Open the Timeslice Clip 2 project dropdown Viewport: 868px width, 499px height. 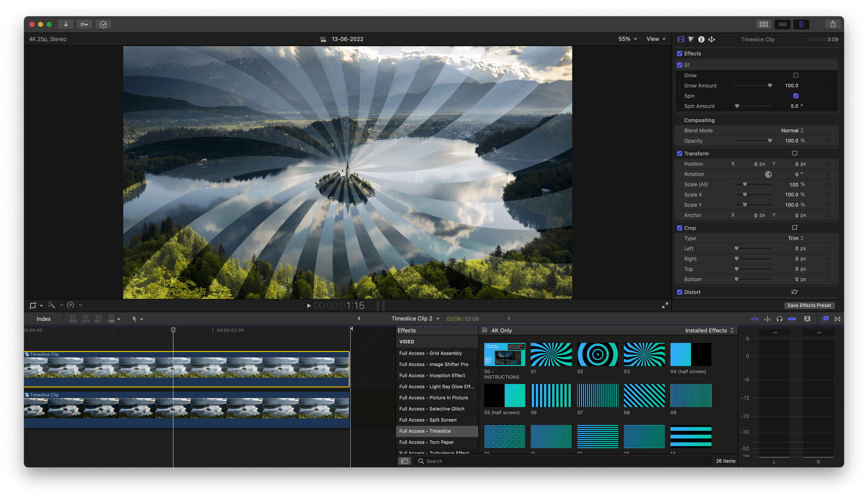tap(415, 318)
